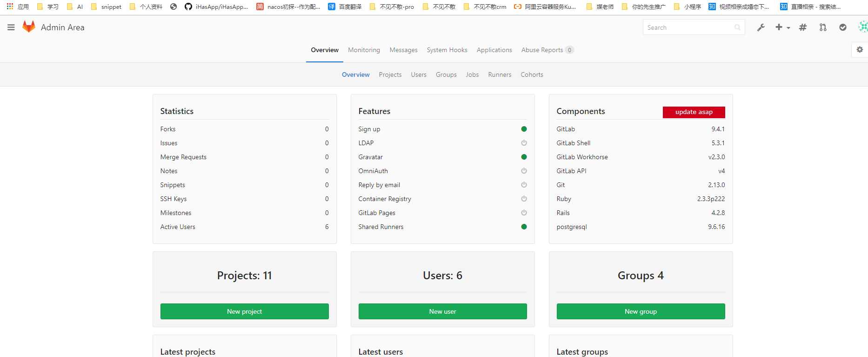Click the SSH Keys statistic row
This screenshot has width=868, height=357.
pos(244,199)
